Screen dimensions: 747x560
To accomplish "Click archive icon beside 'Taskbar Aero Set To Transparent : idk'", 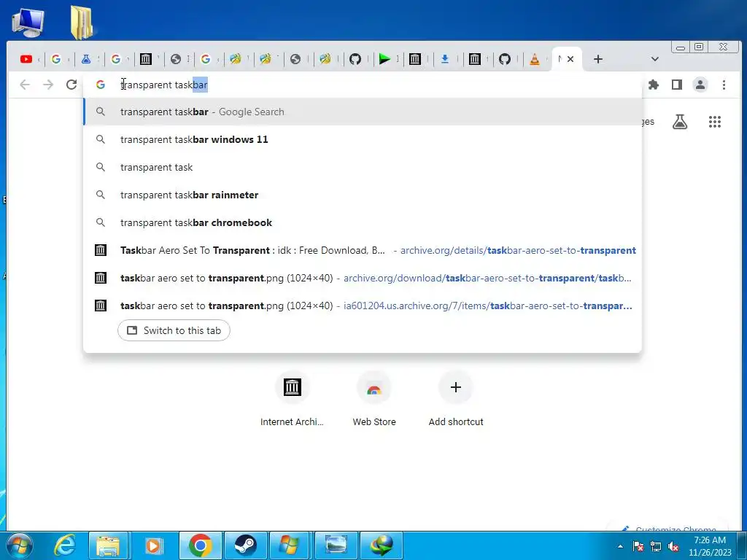I will point(101,250).
